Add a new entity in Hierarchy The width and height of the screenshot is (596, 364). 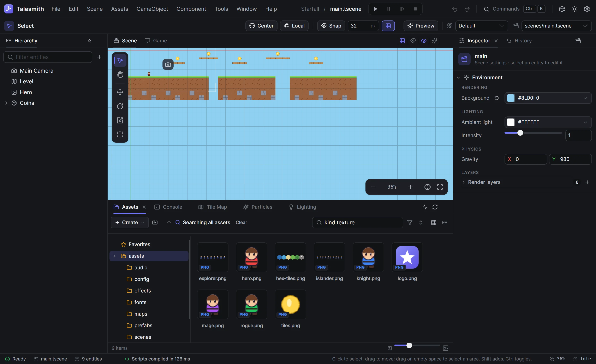[99, 57]
